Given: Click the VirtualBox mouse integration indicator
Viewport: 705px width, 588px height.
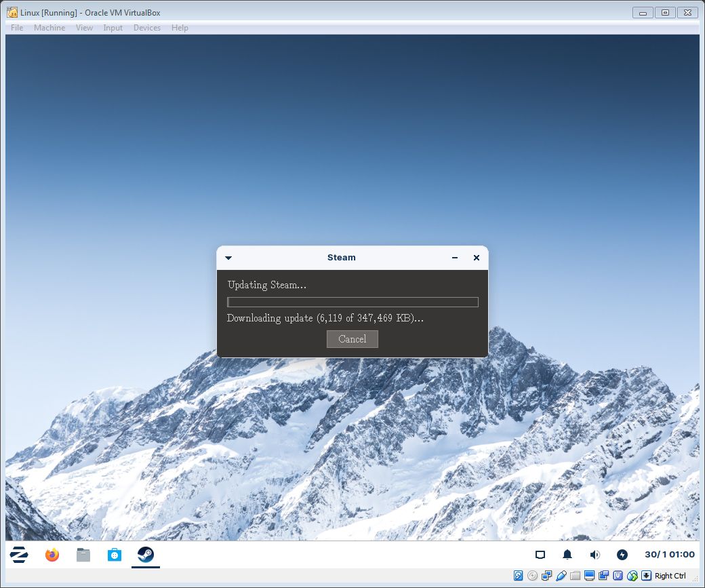Looking at the screenshot, I should click(632, 575).
